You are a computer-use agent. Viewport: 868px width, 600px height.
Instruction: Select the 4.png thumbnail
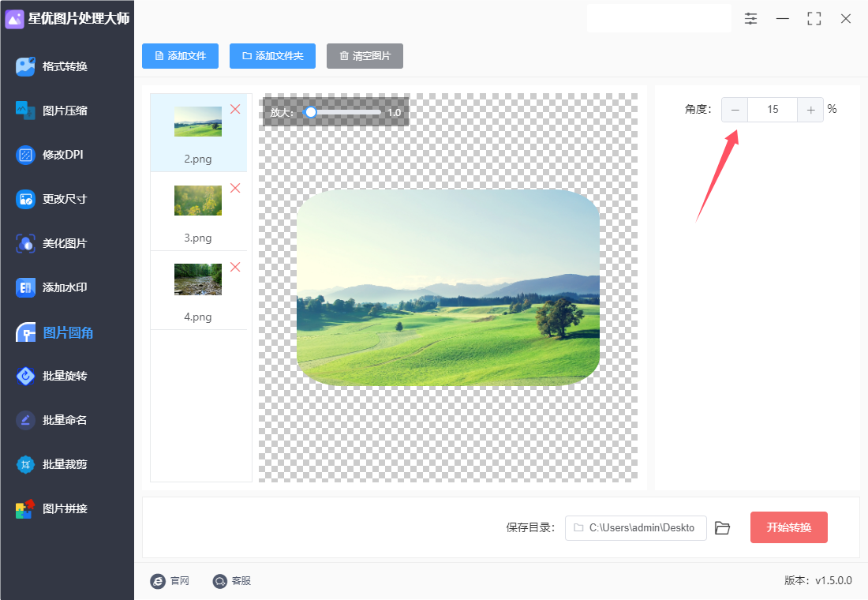(198, 279)
